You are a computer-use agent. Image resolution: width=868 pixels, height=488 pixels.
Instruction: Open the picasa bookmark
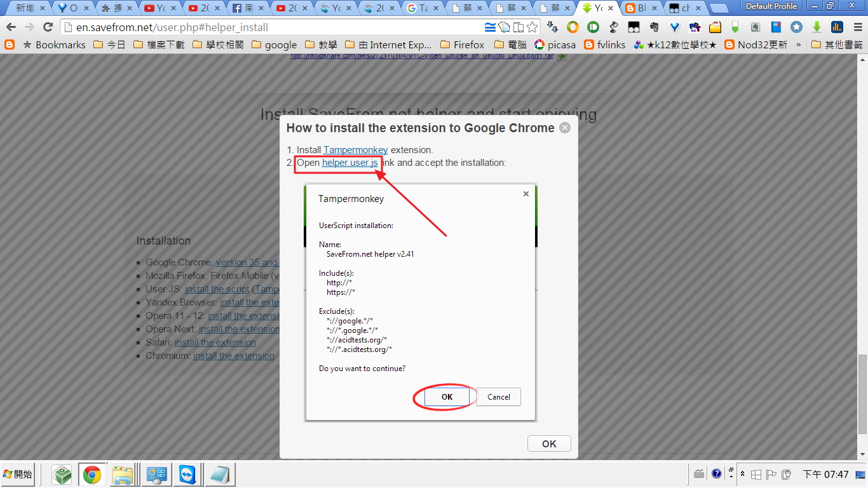[x=555, y=44]
